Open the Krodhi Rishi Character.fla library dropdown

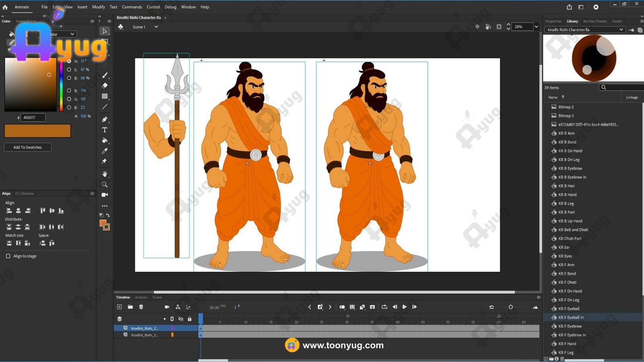click(621, 30)
